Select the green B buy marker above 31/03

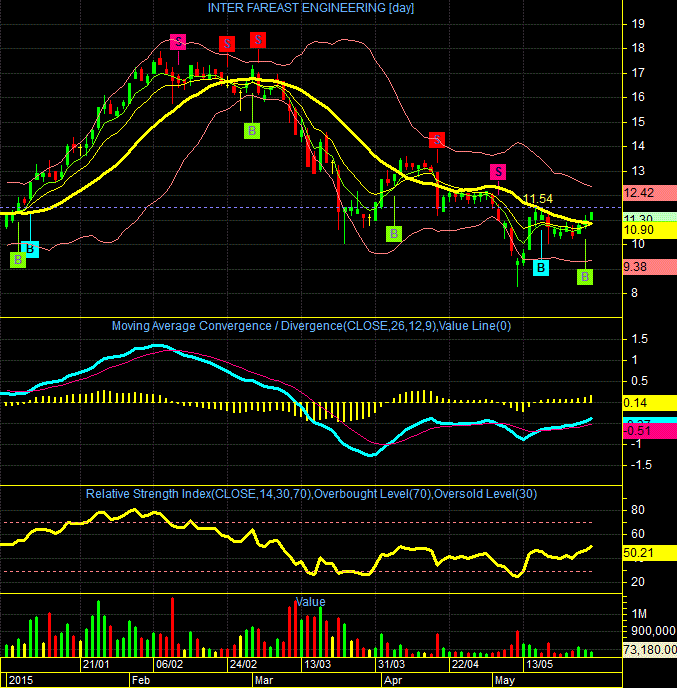[x=394, y=234]
